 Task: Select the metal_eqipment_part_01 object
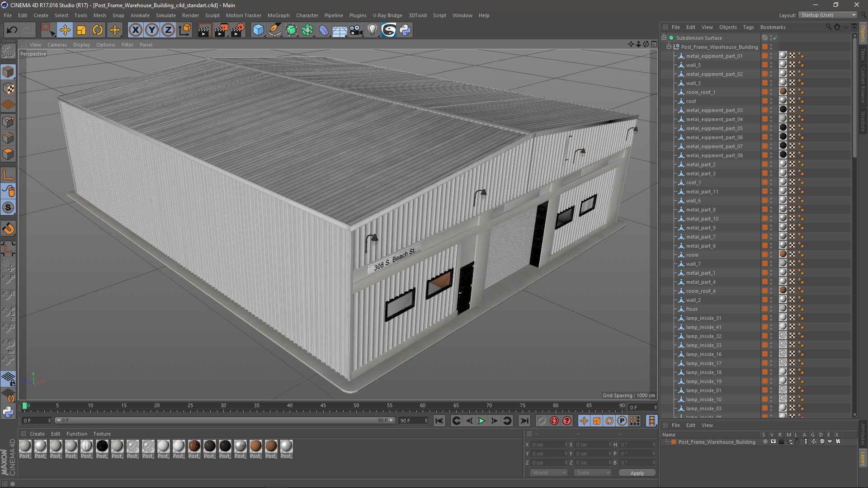tap(714, 56)
